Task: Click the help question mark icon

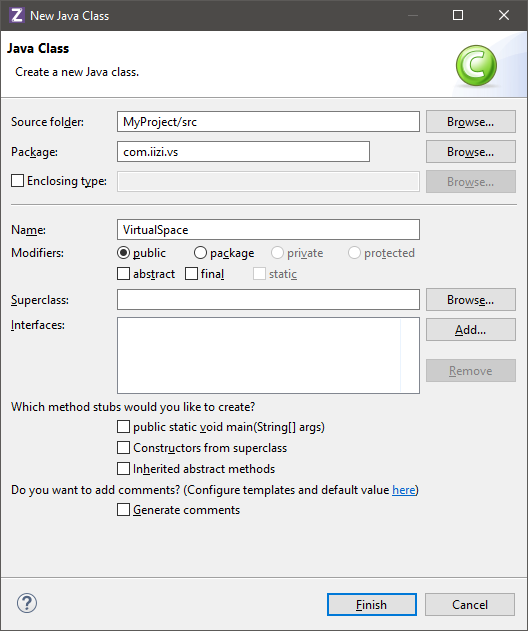Action: pyautogui.click(x=27, y=603)
